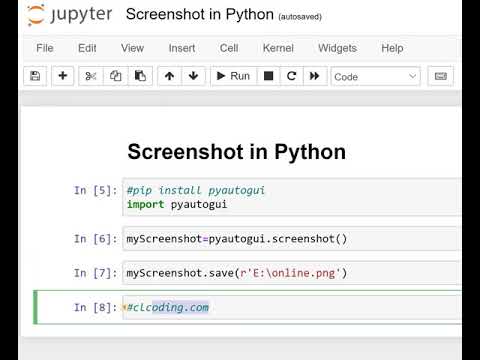
Task: Rename notebook title Screenshot in Python
Action: [x=200, y=14]
